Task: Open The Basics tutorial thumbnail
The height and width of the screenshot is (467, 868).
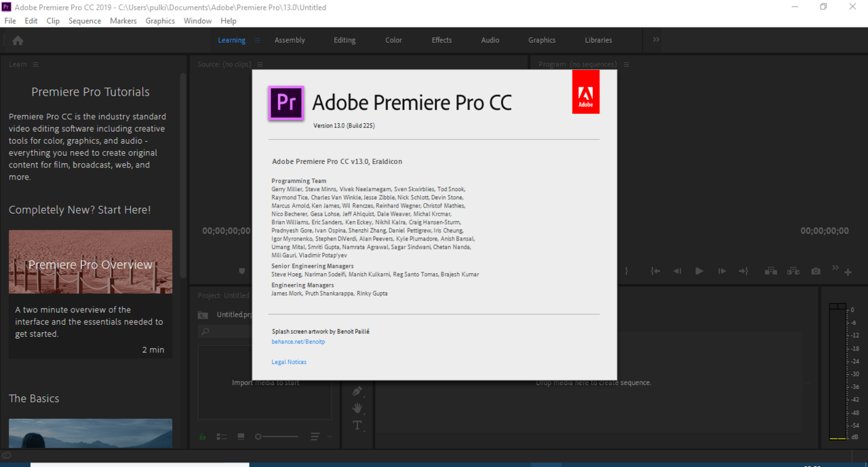Action: 90,433
